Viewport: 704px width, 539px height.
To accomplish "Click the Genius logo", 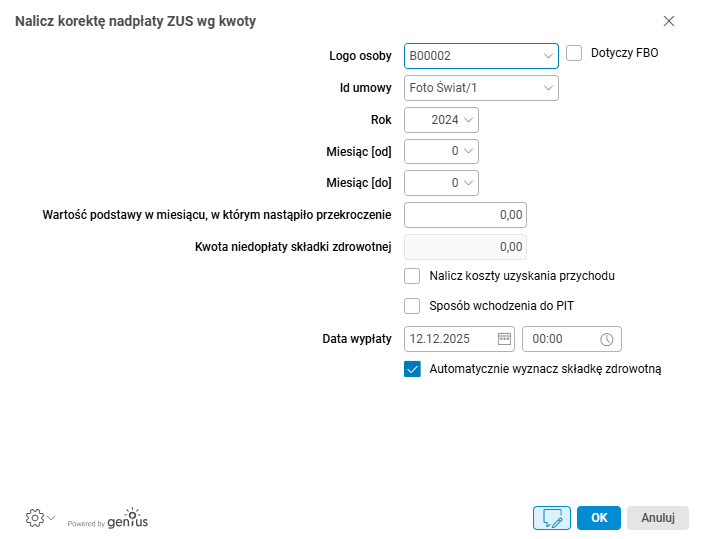I will point(128,518).
